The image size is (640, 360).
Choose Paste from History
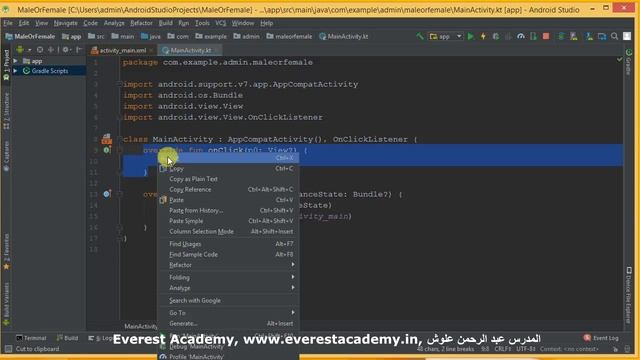pyautogui.click(x=228, y=211)
